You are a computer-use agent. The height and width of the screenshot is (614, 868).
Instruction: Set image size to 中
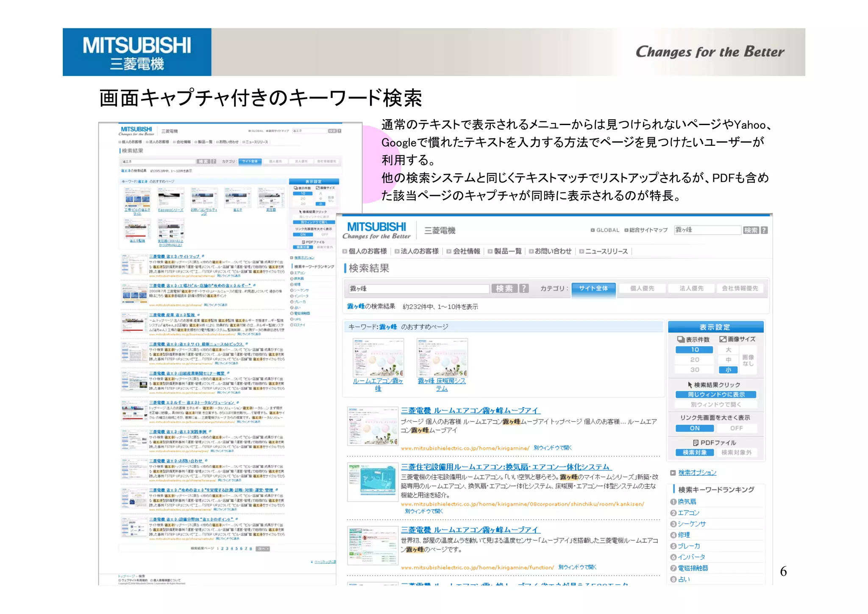(x=728, y=360)
